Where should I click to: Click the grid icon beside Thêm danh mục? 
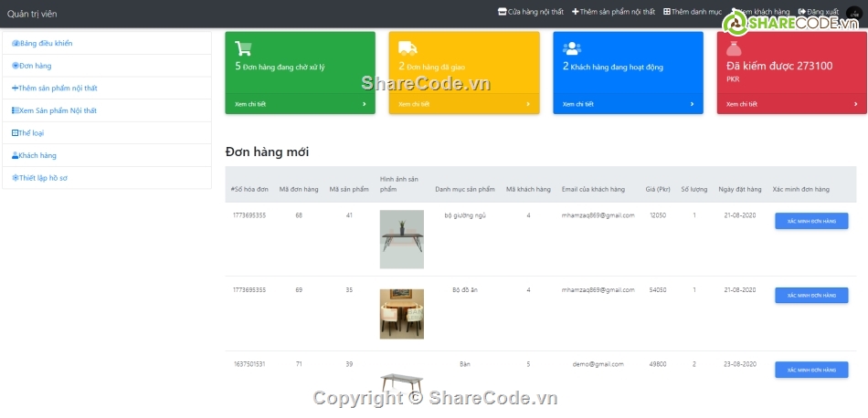pos(667,12)
